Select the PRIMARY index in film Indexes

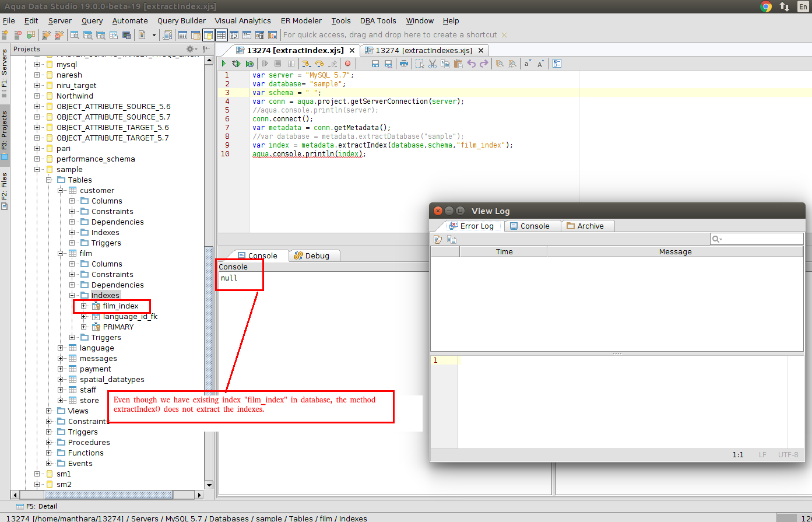click(118, 327)
